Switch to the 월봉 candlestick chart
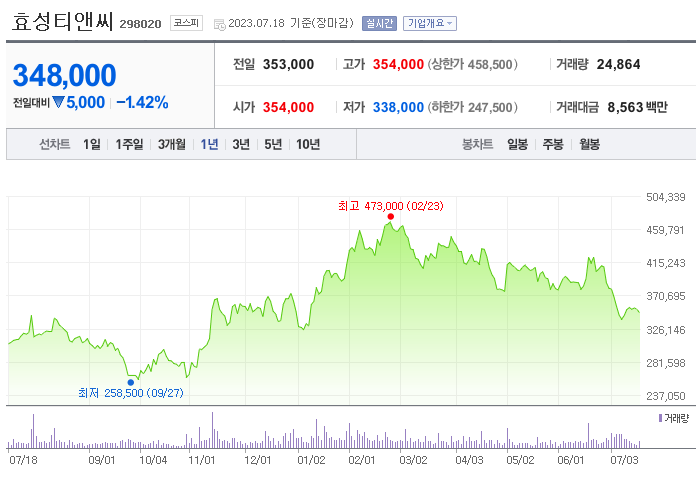Image resolution: width=696 pixels, height=482 pixels. [589, 144]
